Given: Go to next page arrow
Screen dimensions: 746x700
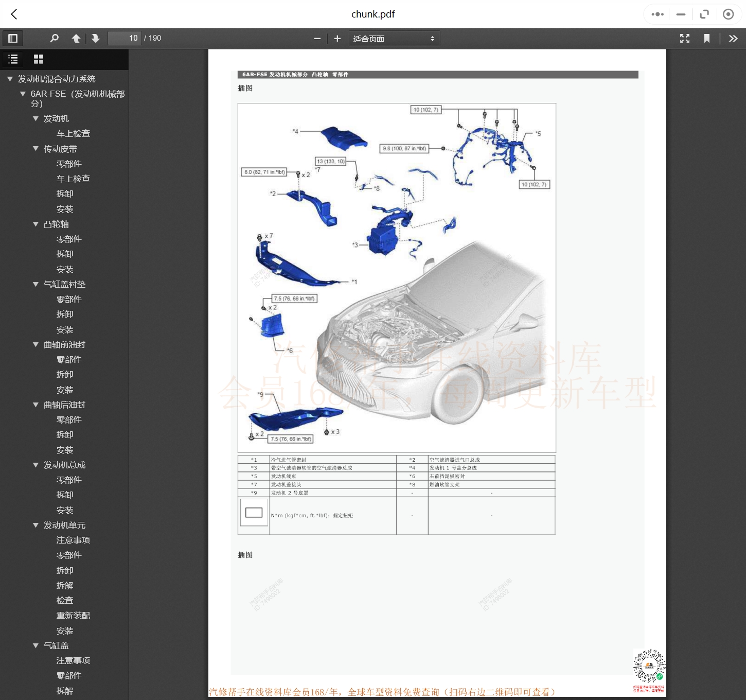Looking at the screenshot, I should pyautogui.click(x=96, y=39).
